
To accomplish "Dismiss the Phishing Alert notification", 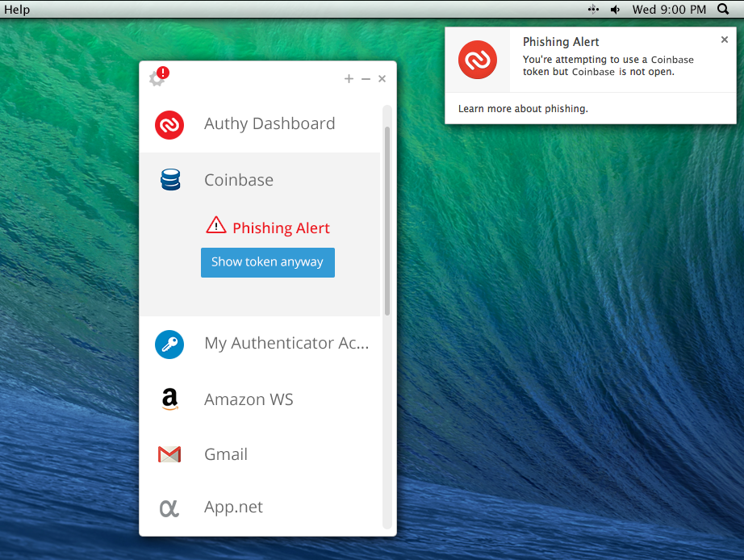I will pos(724,40).
